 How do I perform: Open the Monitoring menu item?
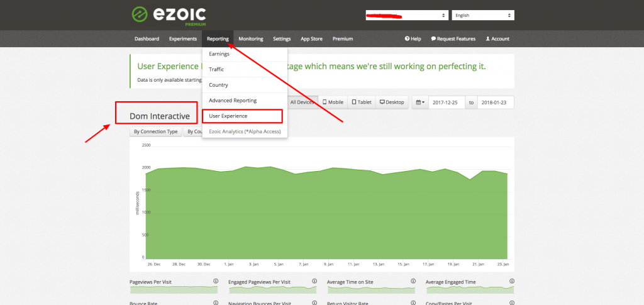pos(251,39)
